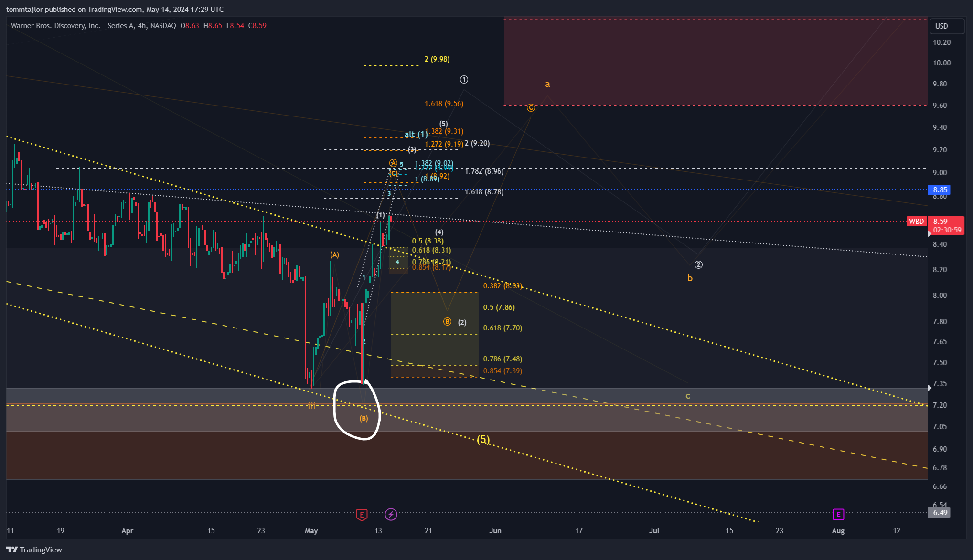The height and width of the screenshot is (560, 973).
Task: Click the '2 (9.98)' Fibonacci label
Action: [437, 59]
